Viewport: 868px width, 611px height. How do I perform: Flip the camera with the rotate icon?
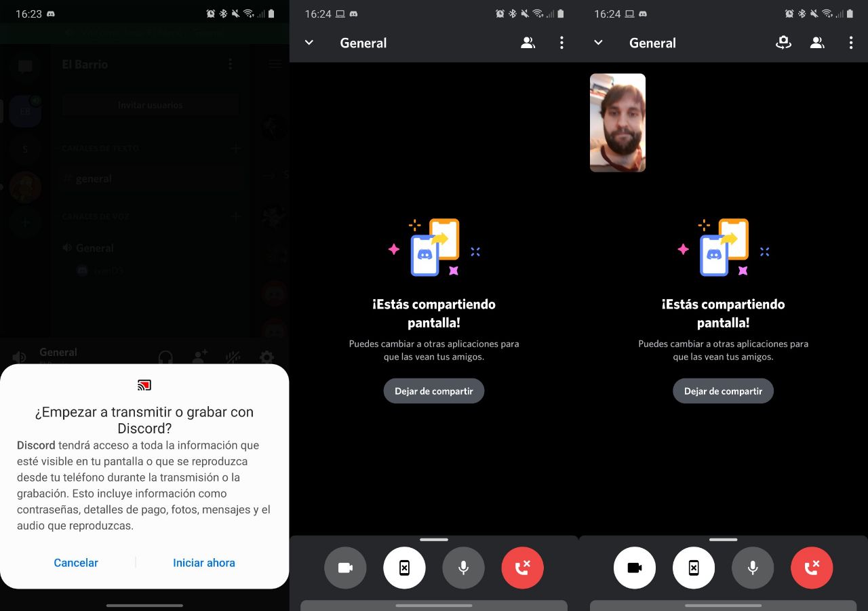783,42
